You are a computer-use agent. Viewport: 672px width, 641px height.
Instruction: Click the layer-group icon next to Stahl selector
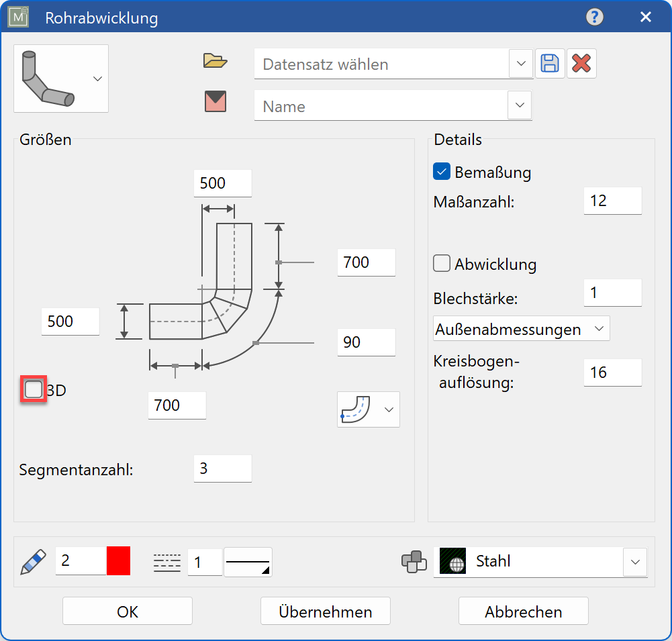point(414,562)
